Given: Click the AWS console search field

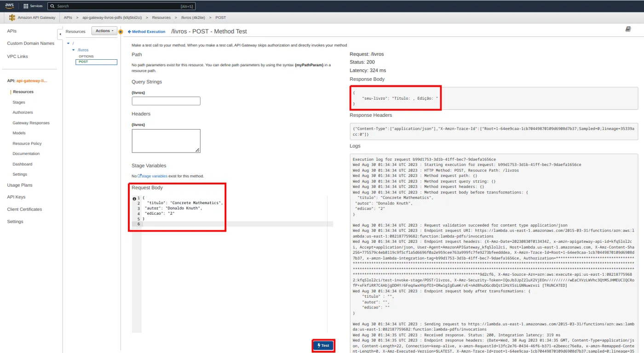Looking at the screenshot, I should point(121,6).
